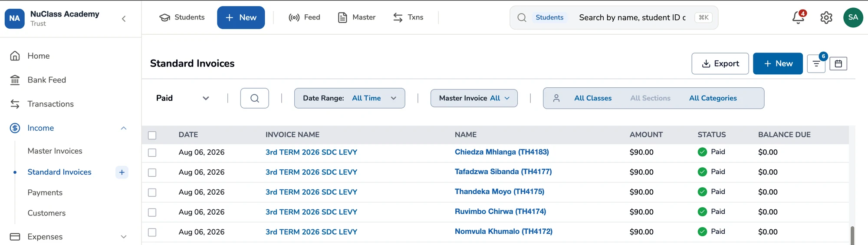The height and width of the screenshot is (245, 868).
Task: Click the Expenses card icon
Action: tap(15, 237)
